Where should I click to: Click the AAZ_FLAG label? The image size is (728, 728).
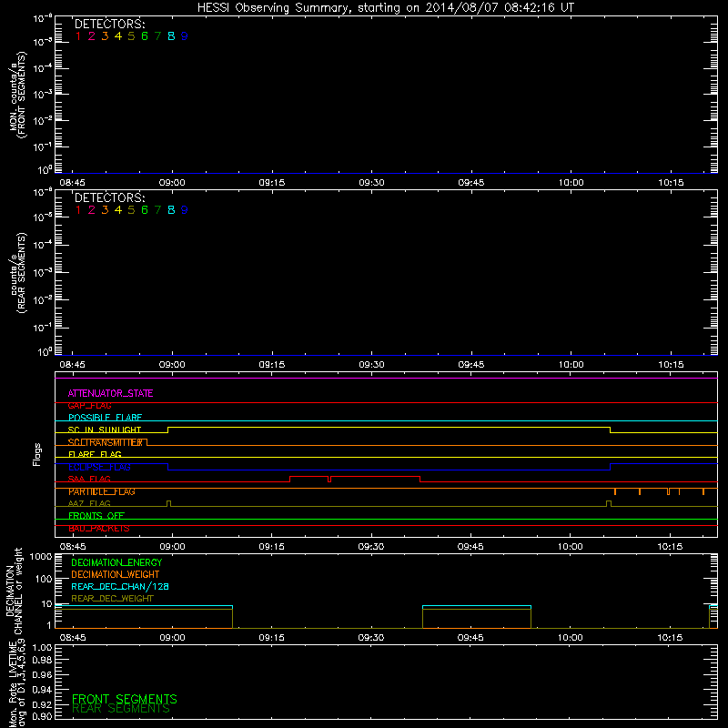tap(89, 504)
